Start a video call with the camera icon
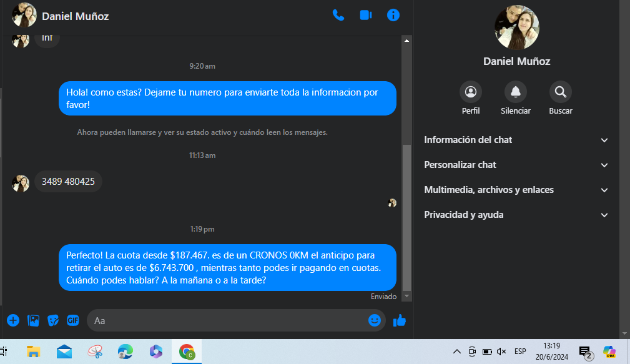Image resolution: width=630 pixels, height=364 pixels. tap(366, 16)
